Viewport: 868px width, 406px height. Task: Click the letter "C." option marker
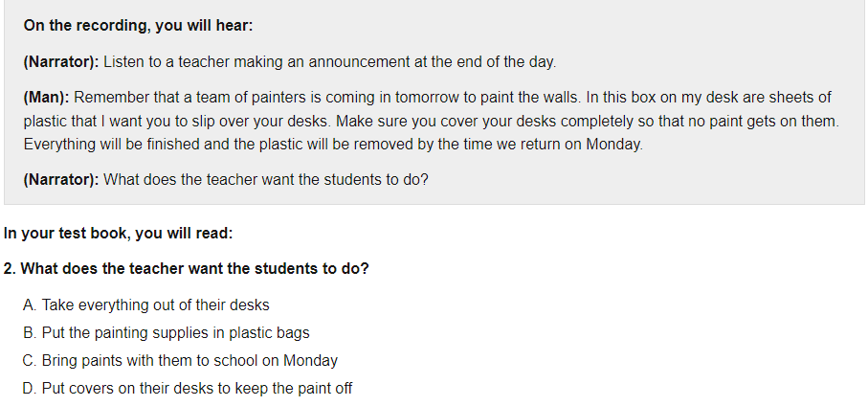[30, 361]
